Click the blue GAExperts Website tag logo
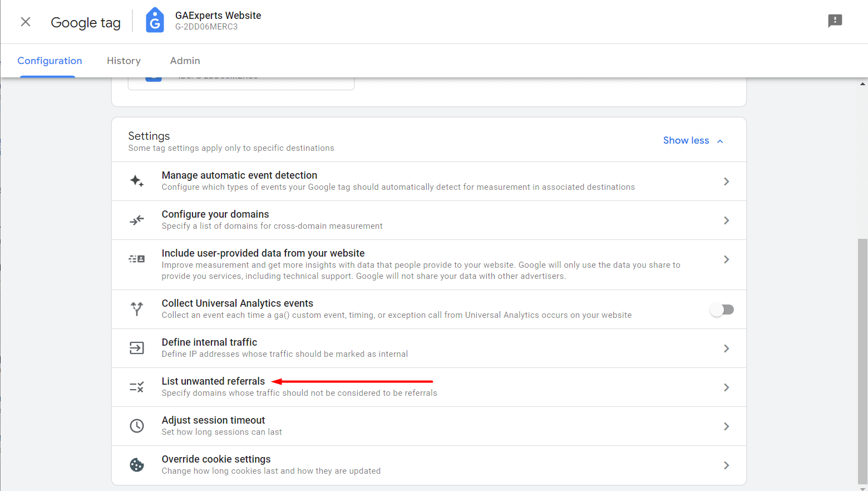This screenshot has width=868, height=491. pyautogui.click(x=154, y=20)
